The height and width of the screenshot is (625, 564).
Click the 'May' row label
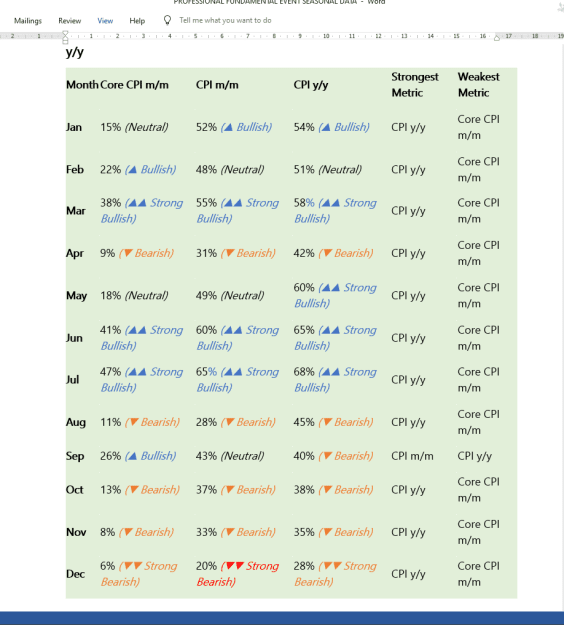coord(77,296)
